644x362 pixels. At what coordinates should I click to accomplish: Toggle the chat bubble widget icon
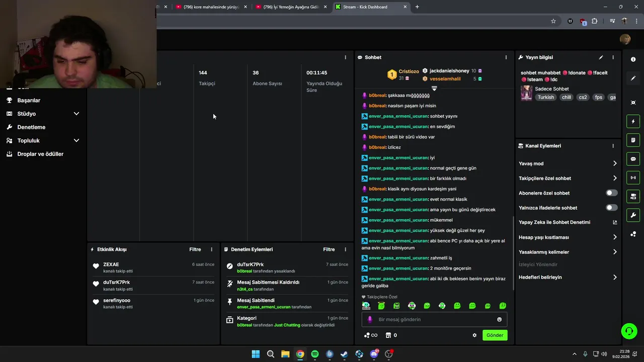[x=633, y=159]
